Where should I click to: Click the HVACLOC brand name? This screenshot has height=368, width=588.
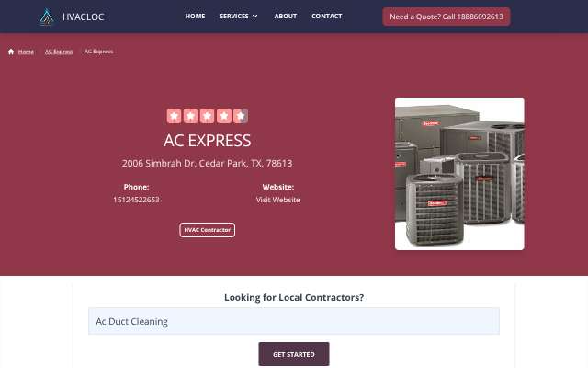[84, 17]
